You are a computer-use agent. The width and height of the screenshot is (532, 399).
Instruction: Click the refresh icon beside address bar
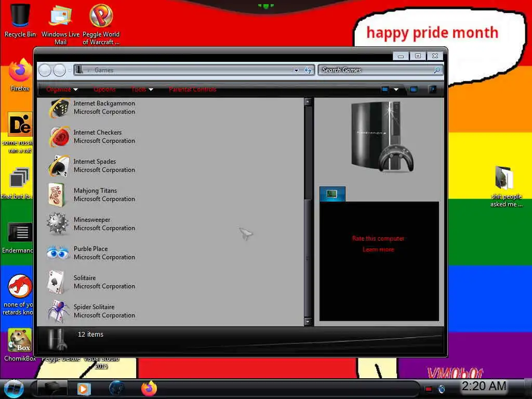(308, 70)
